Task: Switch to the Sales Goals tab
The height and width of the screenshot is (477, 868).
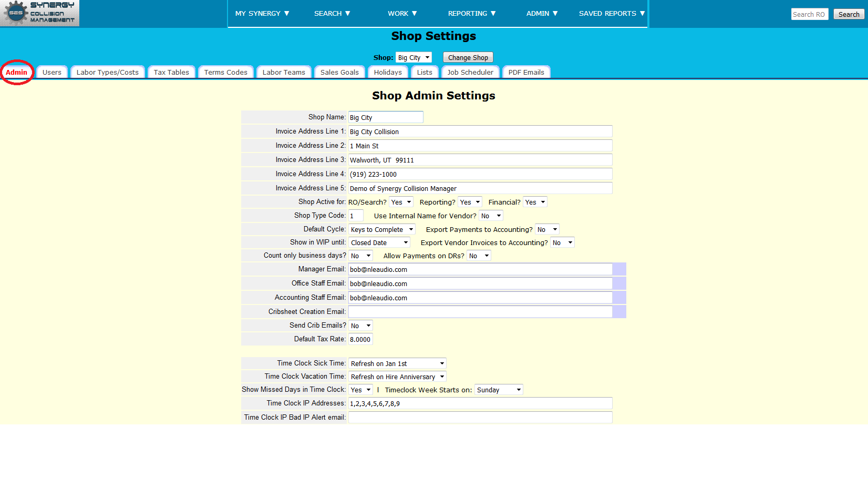Action: (339, 72)
